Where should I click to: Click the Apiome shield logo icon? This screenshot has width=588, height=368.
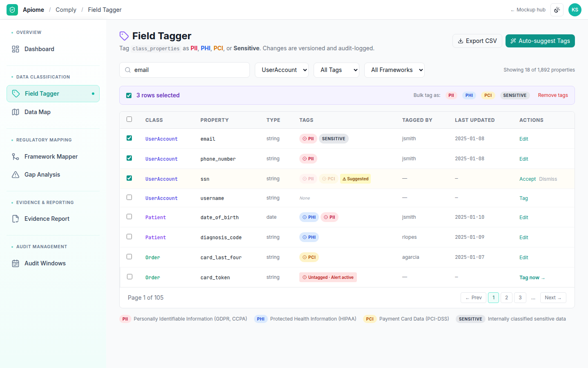[x=12, y=10]
